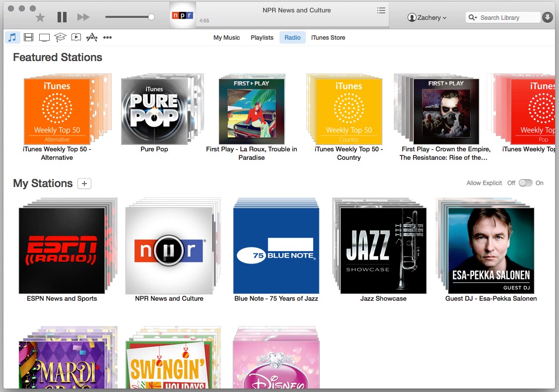The image size is (559, 392).
Task: Open the more media types ellipsis
Action: tap(107, 37)
